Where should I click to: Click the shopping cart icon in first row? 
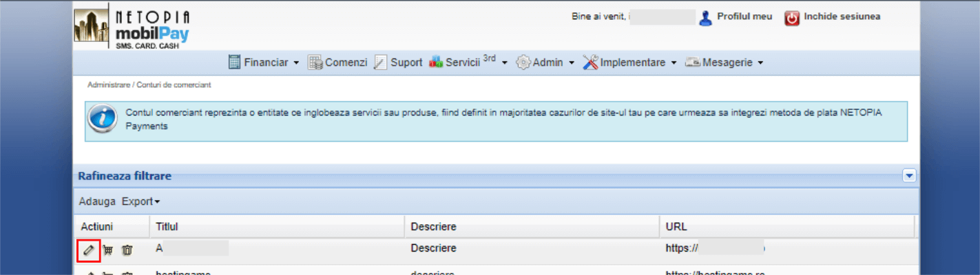108,251
